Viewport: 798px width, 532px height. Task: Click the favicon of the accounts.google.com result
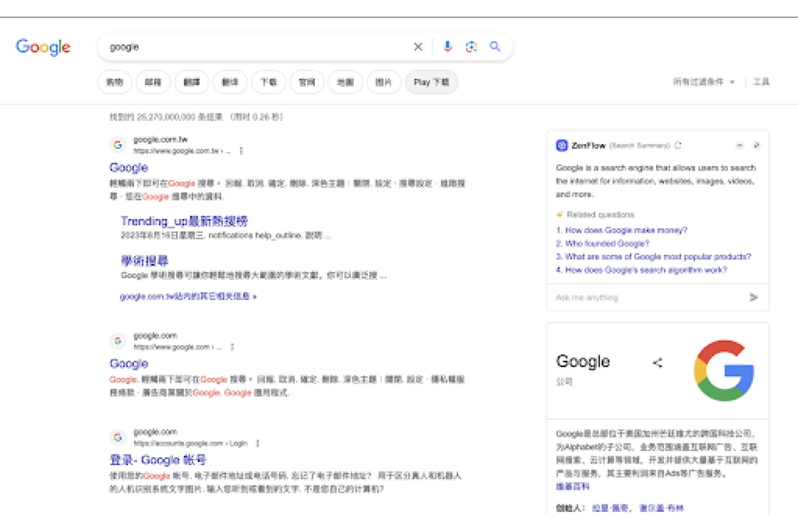(x=118, y=437)
